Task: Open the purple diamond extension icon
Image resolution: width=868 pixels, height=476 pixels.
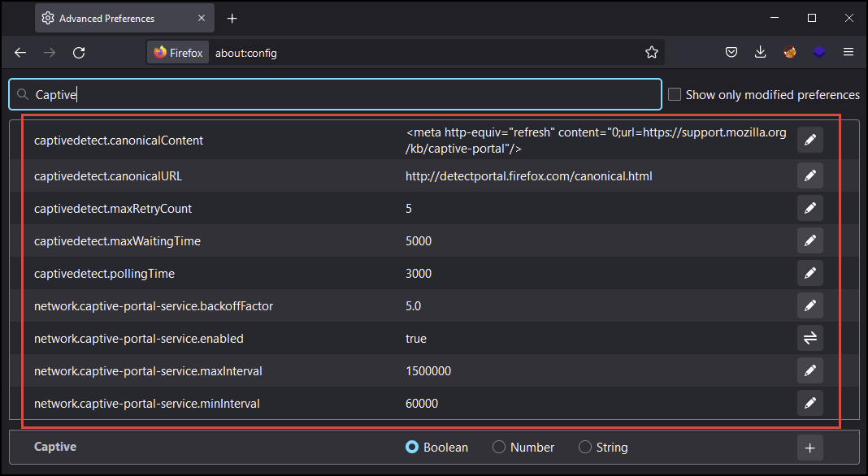Action: [x=819, y=53]
